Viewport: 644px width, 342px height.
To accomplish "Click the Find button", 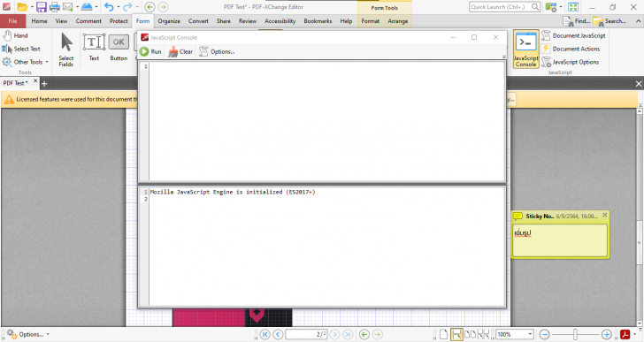I will point(576,21).
